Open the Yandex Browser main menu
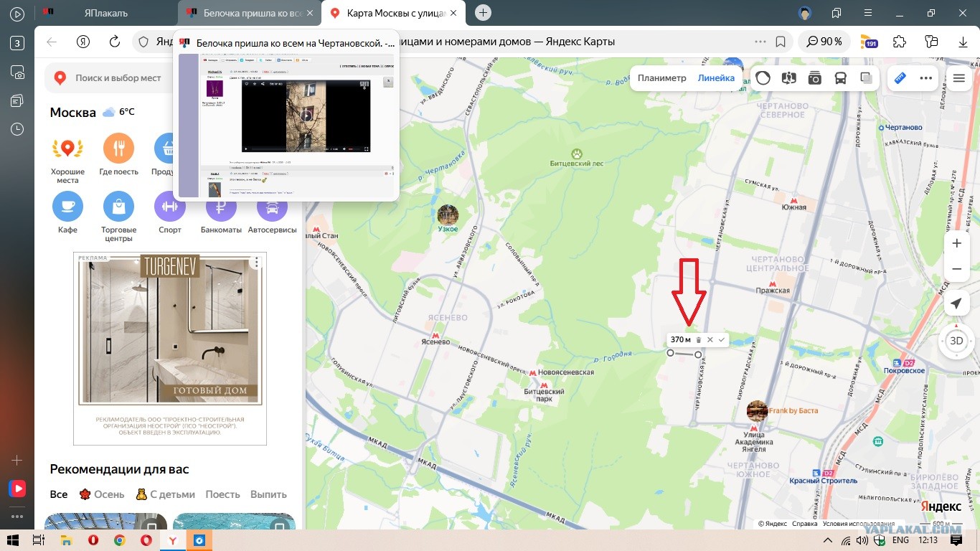 click(x=868, y=13)
